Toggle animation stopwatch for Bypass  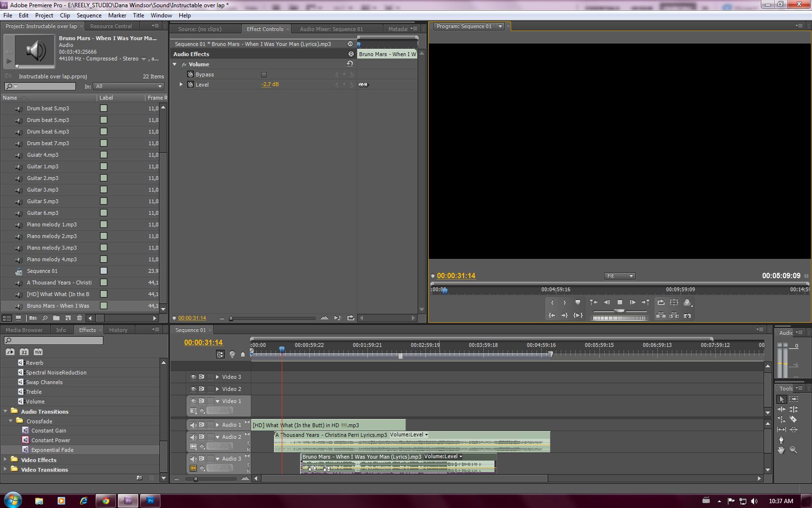click(190, 75)
